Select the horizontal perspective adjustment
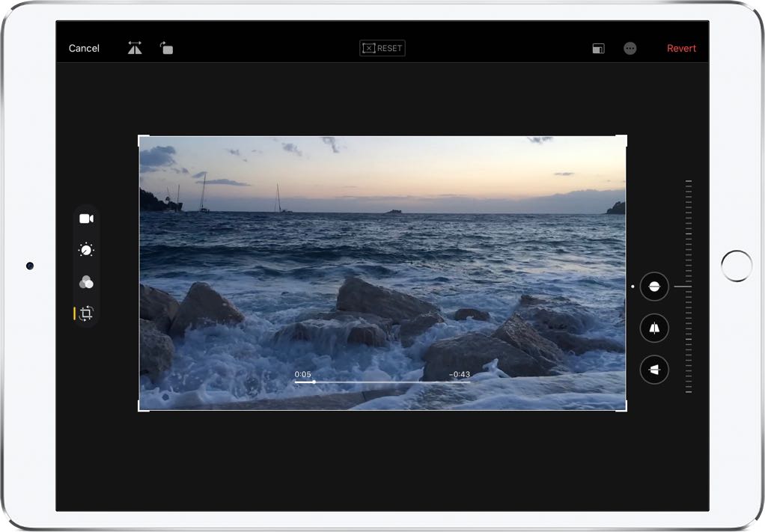765x532 pixels. [x=654, y=370]
